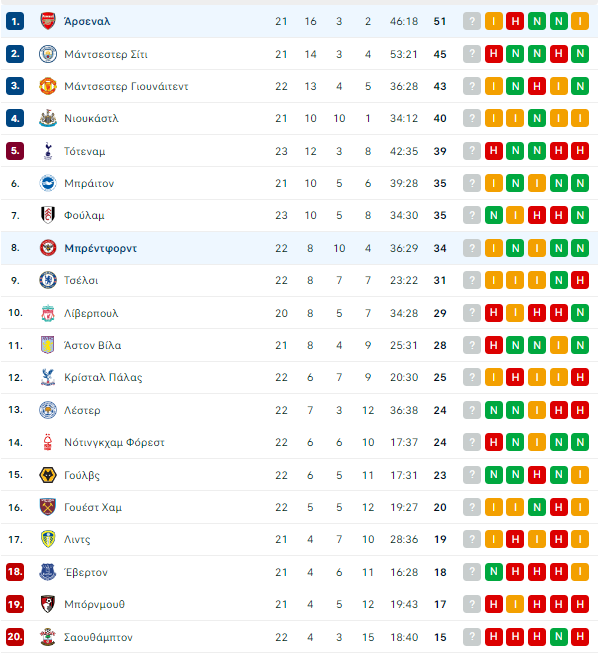Click the Liverpool club crest

click(x=48, y=313)
